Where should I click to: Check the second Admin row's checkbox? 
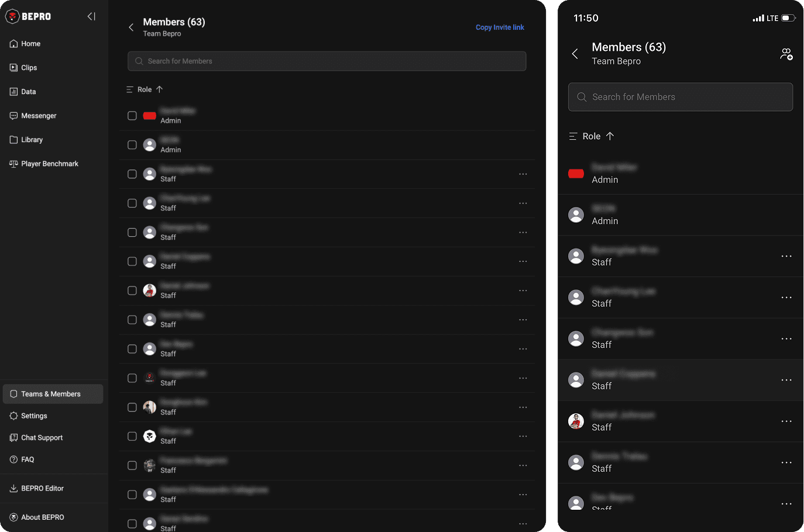(x=132, y=145)
